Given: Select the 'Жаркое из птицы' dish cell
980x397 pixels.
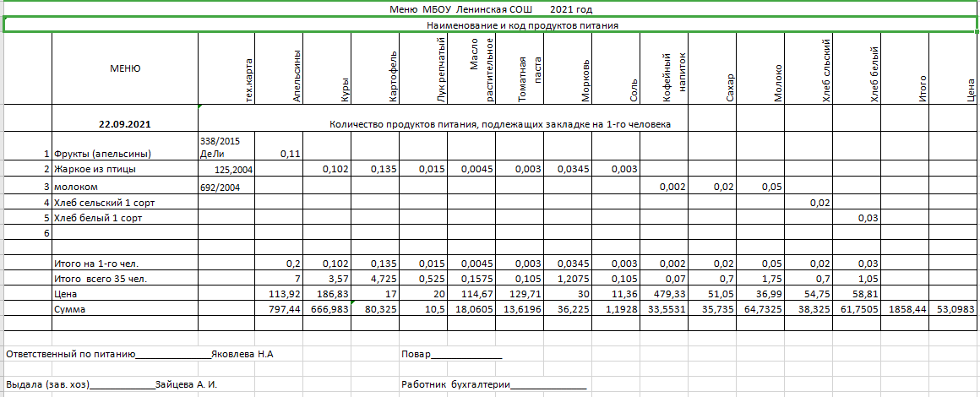Looking at the screenshot, I should coord(94,169).
